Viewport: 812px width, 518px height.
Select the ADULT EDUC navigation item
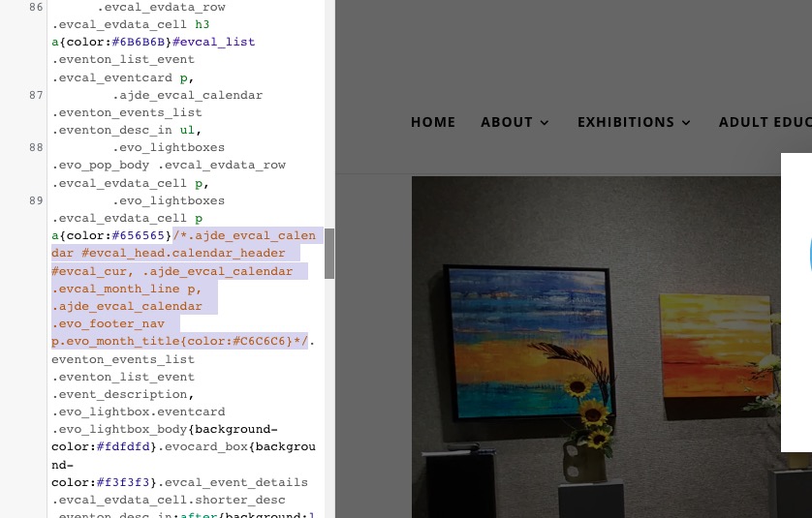click(x=765, y=122)
